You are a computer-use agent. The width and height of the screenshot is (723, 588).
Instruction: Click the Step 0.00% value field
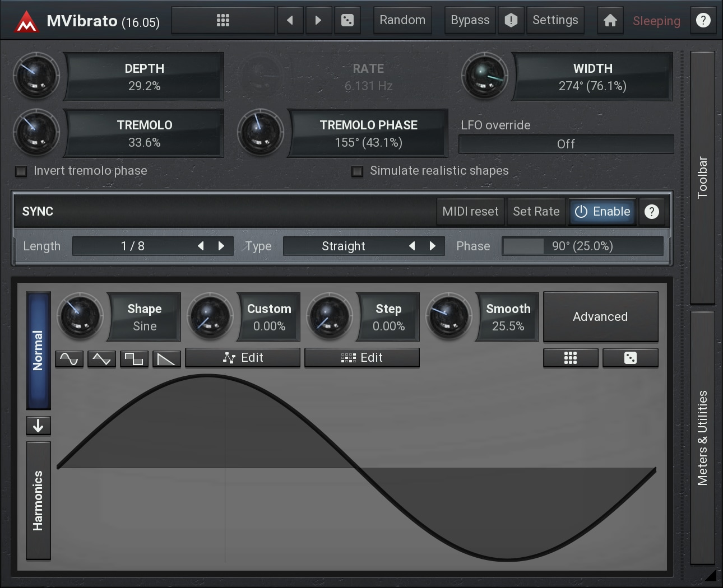388,317
